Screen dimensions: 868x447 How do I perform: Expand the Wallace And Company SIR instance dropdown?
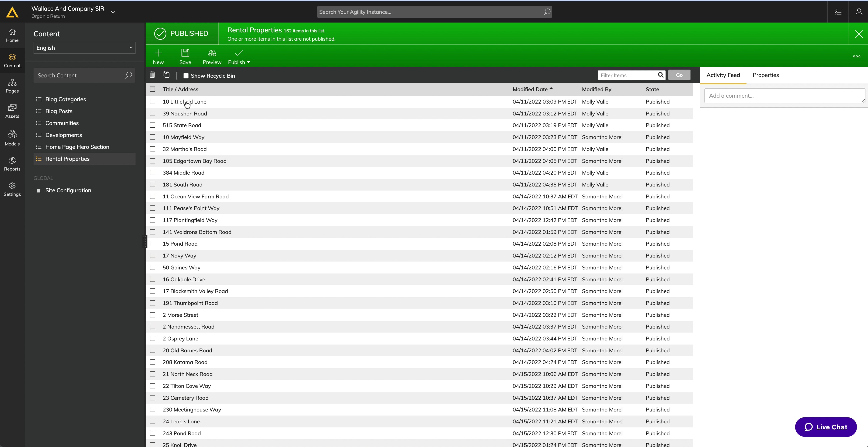[113, 12]
